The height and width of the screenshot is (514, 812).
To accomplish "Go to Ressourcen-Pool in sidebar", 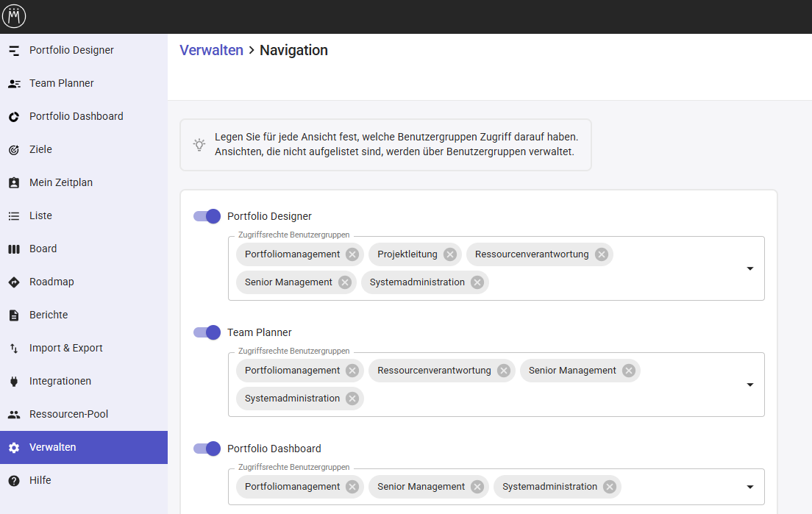I will click(84, 415).
